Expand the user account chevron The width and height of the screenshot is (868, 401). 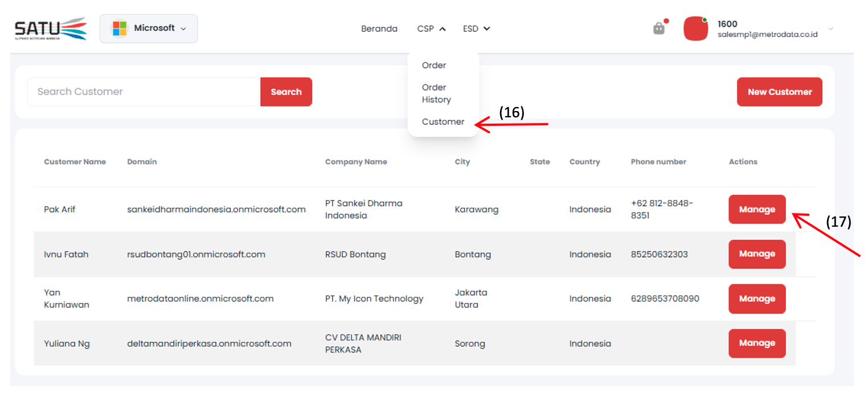click(x=830, y=28)
